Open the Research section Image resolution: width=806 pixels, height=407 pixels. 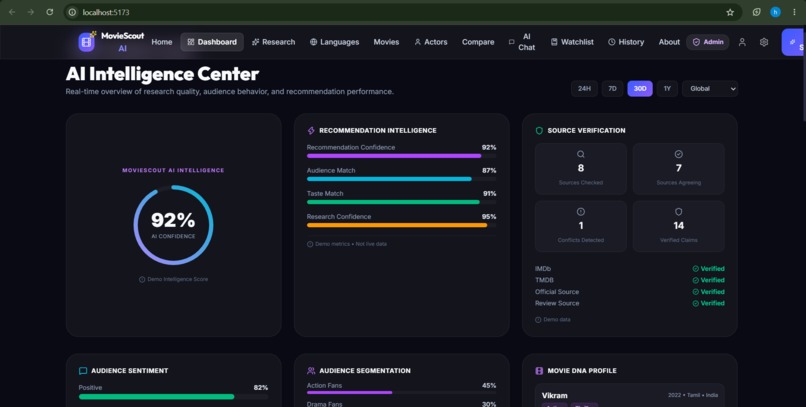[273, 42]
